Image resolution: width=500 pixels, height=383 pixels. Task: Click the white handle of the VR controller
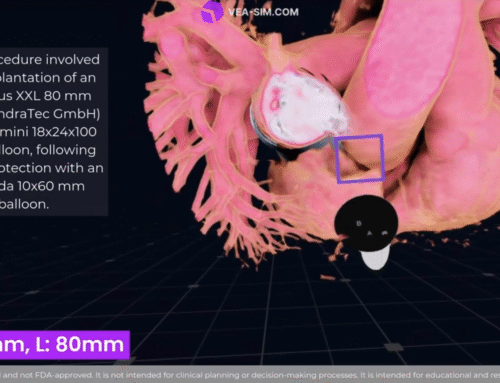375,258
